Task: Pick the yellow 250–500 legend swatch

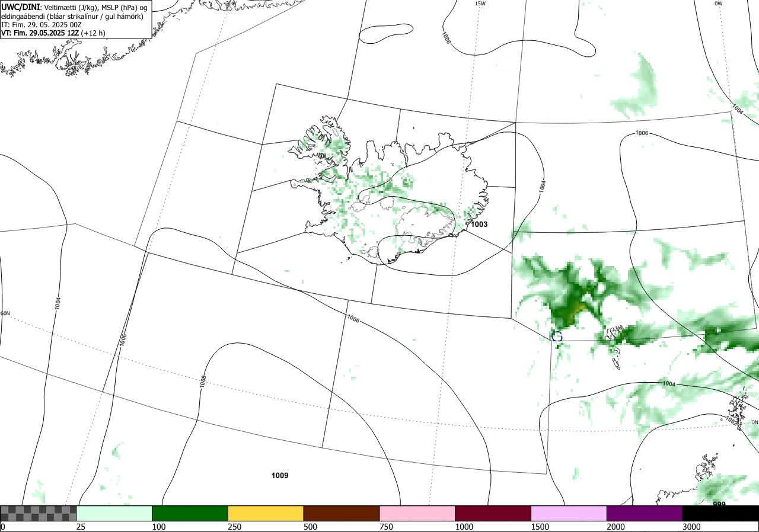Action: pyautogui.click(x=266, y=513)
